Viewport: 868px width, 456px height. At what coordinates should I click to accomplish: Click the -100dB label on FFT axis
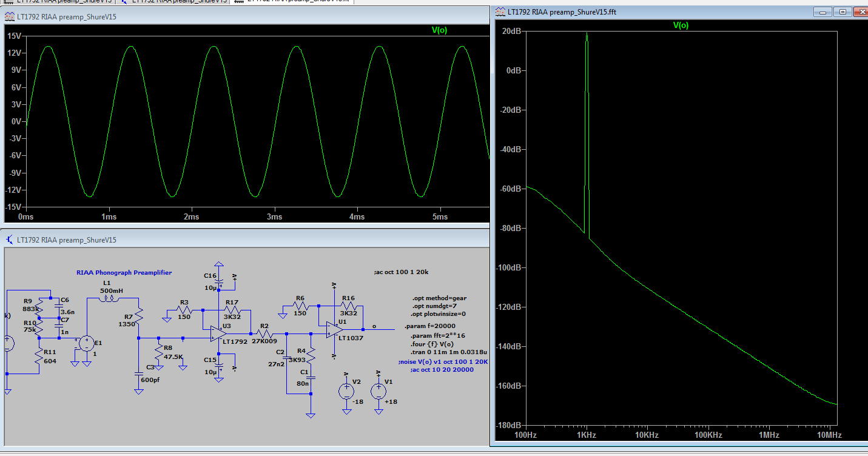(x=510, y=267)
